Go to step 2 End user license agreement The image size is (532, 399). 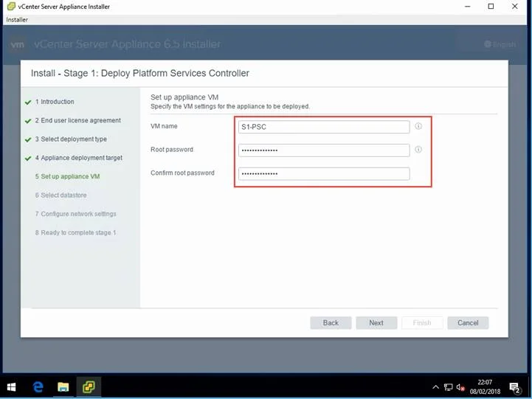(77, 120)
